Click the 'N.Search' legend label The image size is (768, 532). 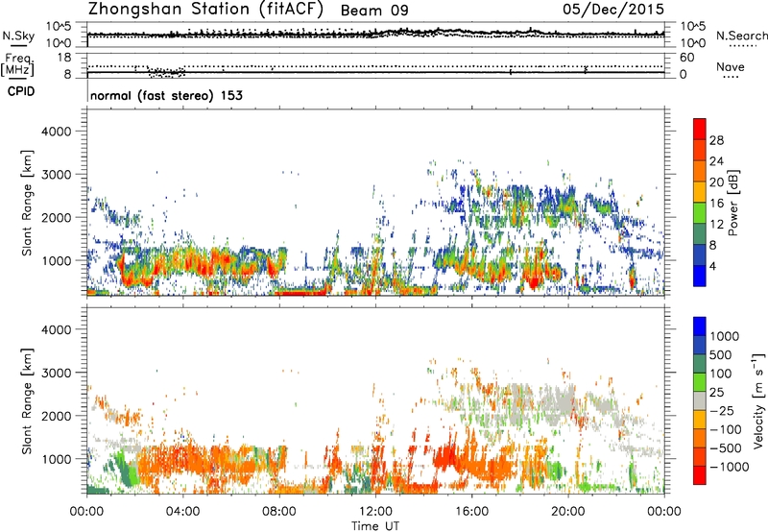pos(741,36)
